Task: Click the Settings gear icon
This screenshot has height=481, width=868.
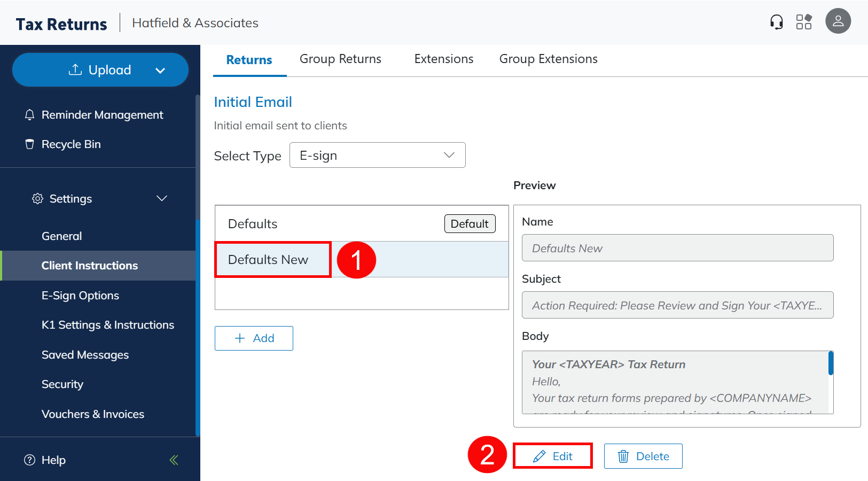Action: pos(37,199)
